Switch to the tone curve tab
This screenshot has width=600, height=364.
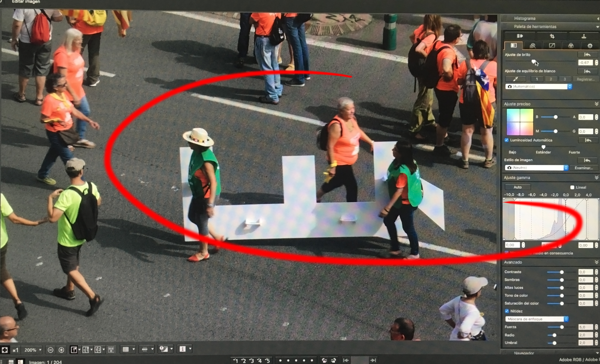point(552,46)
